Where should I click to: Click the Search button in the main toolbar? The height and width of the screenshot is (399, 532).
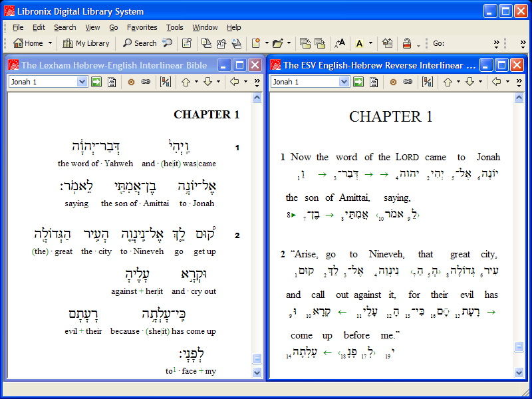pyautogui.click(x=140, y=43)
